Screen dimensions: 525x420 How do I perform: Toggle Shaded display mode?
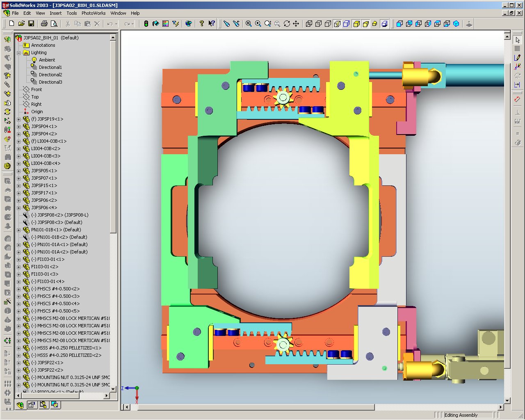coord(356,24)
